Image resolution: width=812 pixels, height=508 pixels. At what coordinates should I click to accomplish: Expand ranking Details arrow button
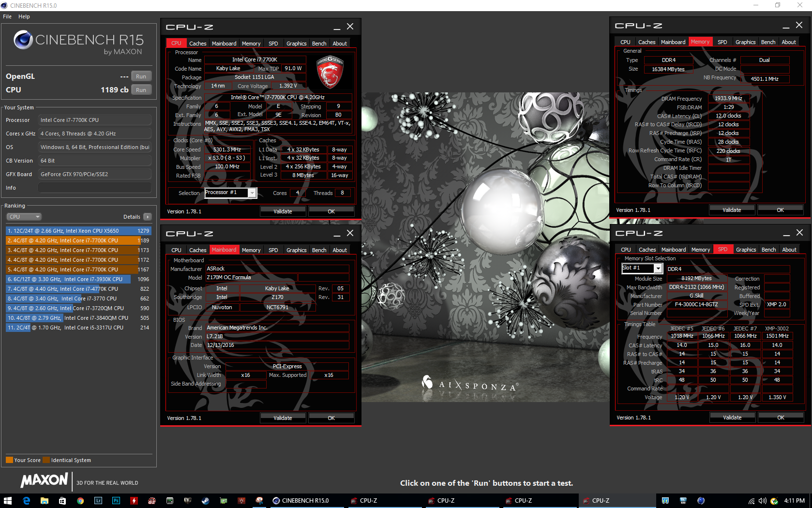pos(148,217)
